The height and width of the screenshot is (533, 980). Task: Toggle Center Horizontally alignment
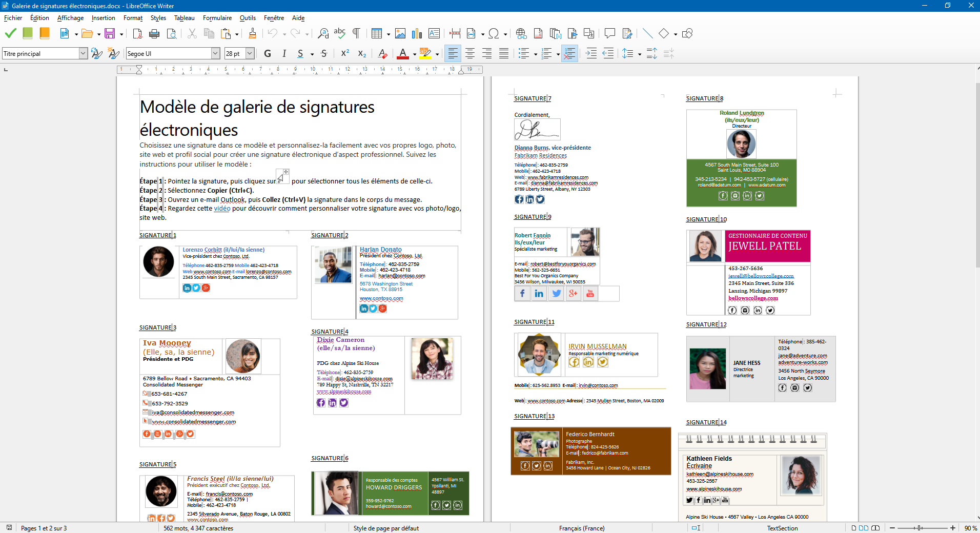pyautogui.click(x=469, y=53)
